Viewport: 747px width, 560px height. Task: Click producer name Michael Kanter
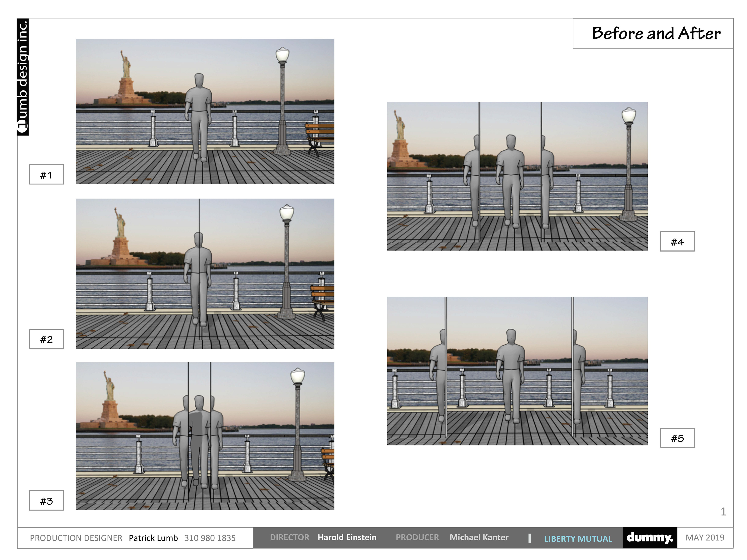point(479,537)
